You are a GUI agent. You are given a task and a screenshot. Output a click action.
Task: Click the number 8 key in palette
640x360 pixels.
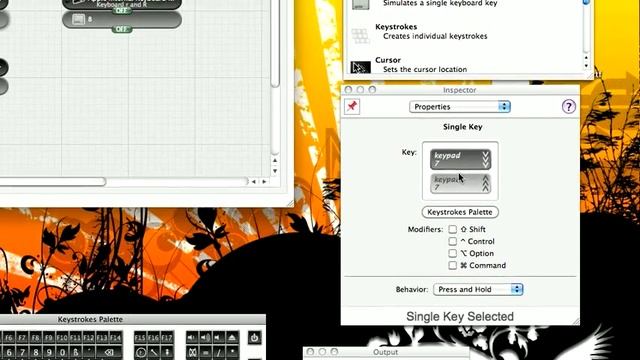click(36, 352)
